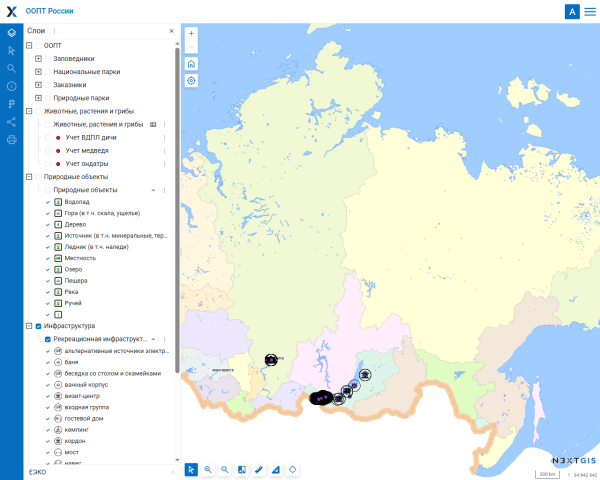
Task: Click the Print map sidebar icon
Action: pyautogui.click(x=11, y=140)
